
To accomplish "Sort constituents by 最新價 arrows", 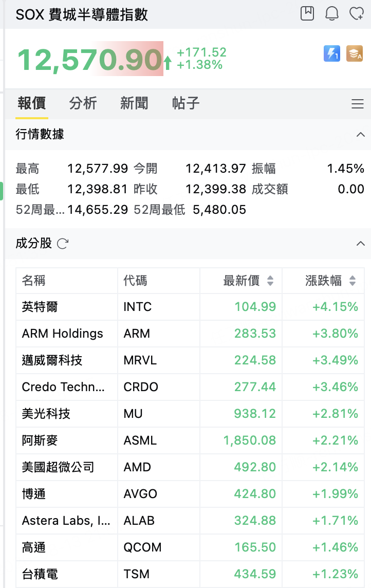I will (270, 281).
